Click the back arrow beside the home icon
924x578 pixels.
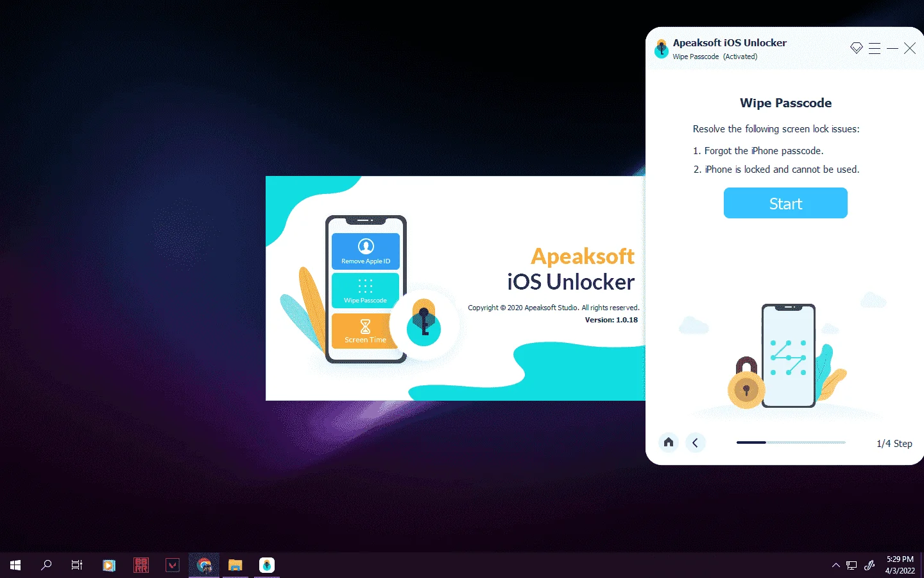click(x=695, y=442)
